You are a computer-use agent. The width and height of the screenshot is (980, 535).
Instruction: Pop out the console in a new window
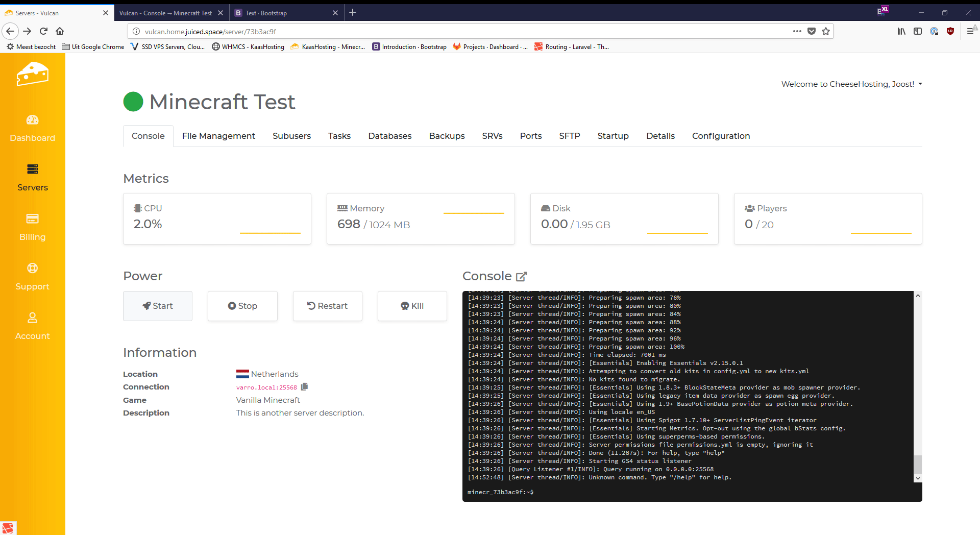[x=521, y=277]
